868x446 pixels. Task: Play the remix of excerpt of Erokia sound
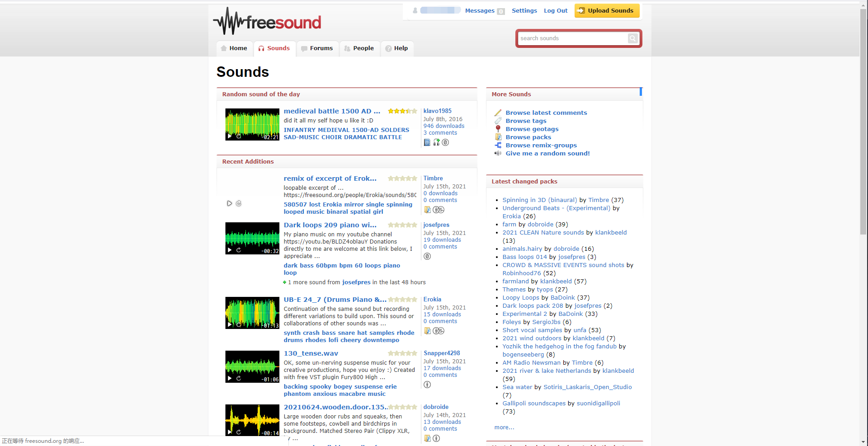[x=230, y=203]
